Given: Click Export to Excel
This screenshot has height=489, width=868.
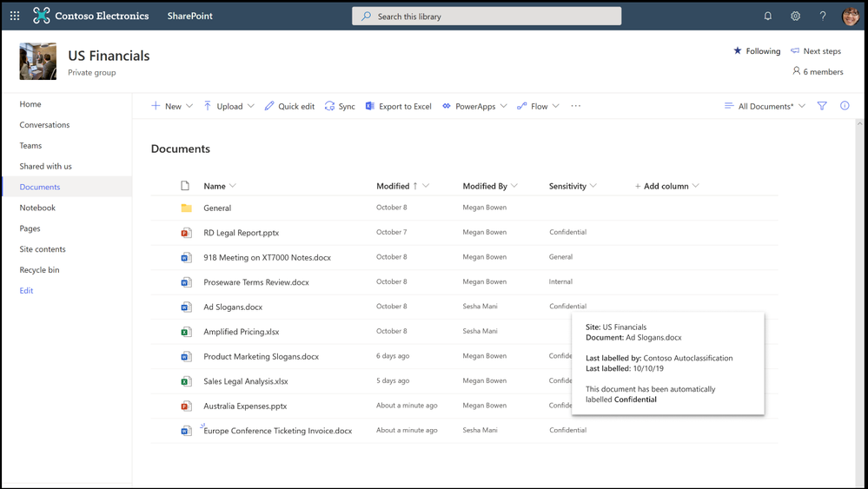Looking at the screenshot, I should pos(399,106).
